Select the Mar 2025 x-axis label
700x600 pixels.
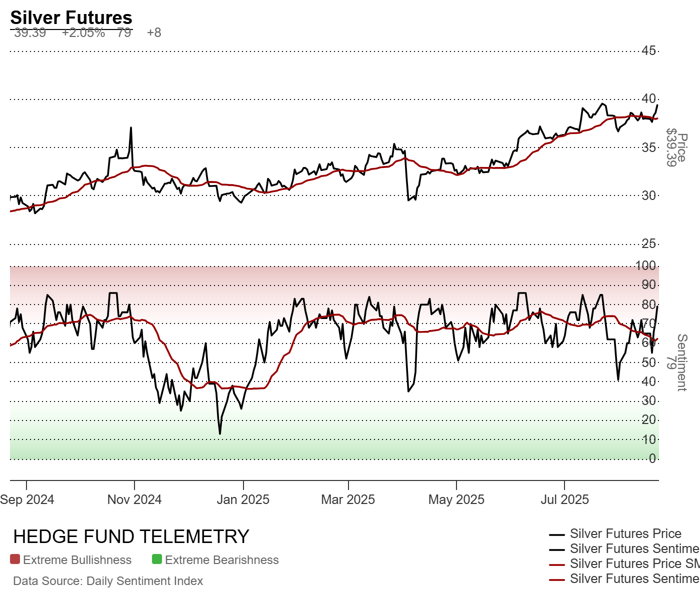pyautogui.click(x=348, y=499)
